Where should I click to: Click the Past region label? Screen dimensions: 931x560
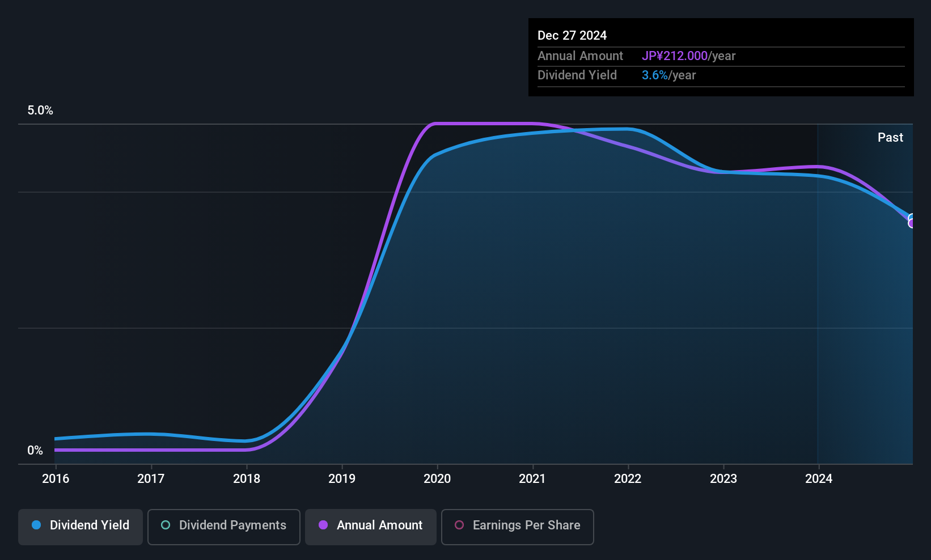[x=890, y=138]
